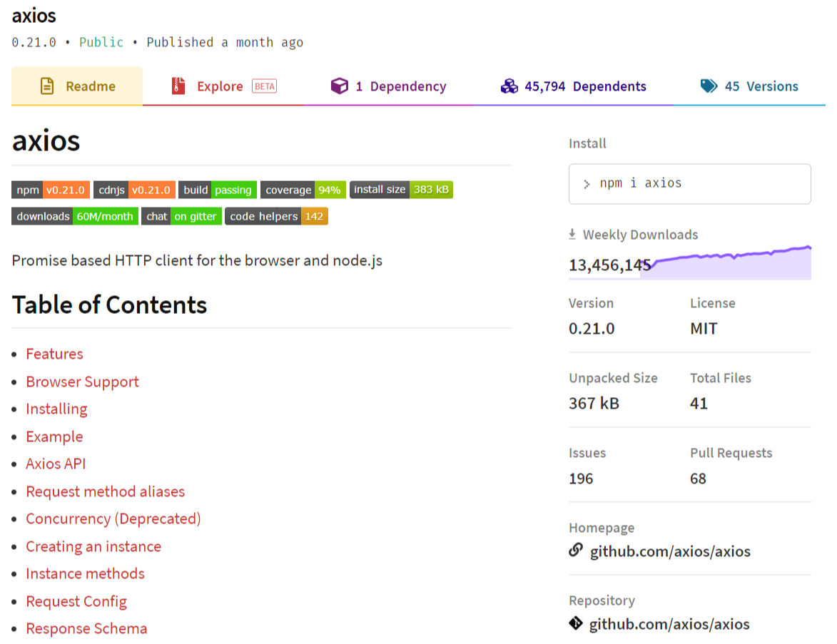Viewport: 837px width, 644px height.
Task: Go to Request Config section
Action: click(x=76, y=601)
